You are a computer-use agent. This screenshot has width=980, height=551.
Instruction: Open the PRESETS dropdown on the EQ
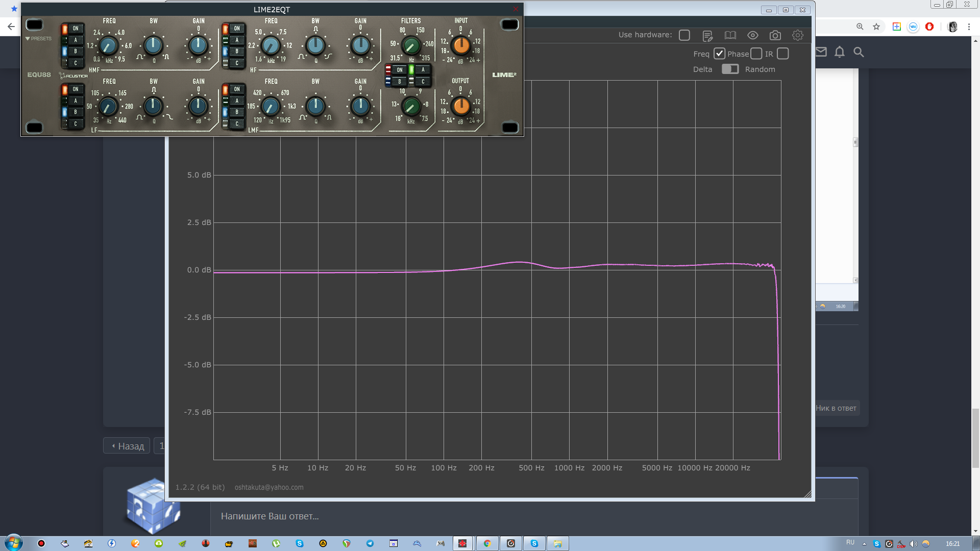pos(38,39)
